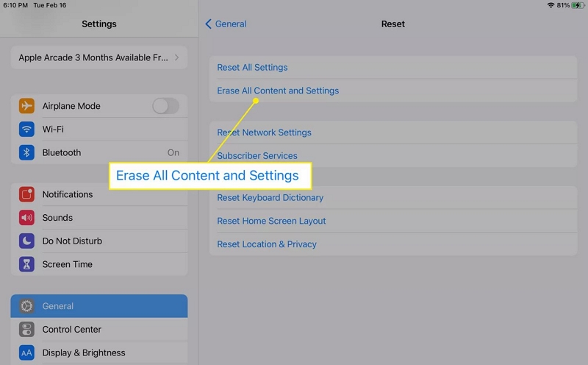588x365 pixels.
Task: Tap the Wi-Fi icon in sidebar
Action: (26, 130)
